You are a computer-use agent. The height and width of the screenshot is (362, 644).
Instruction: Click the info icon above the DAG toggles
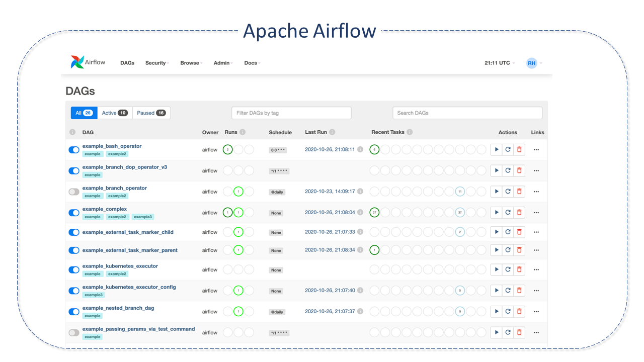click(72, 132)
